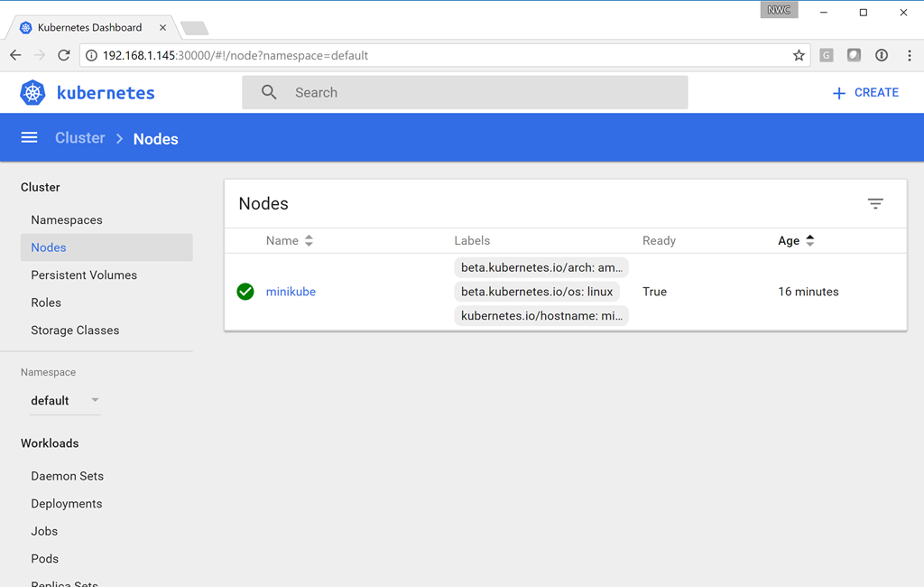Open Deployments in sidebar
This screenshot has height=587, width=924.
(67, 504)
